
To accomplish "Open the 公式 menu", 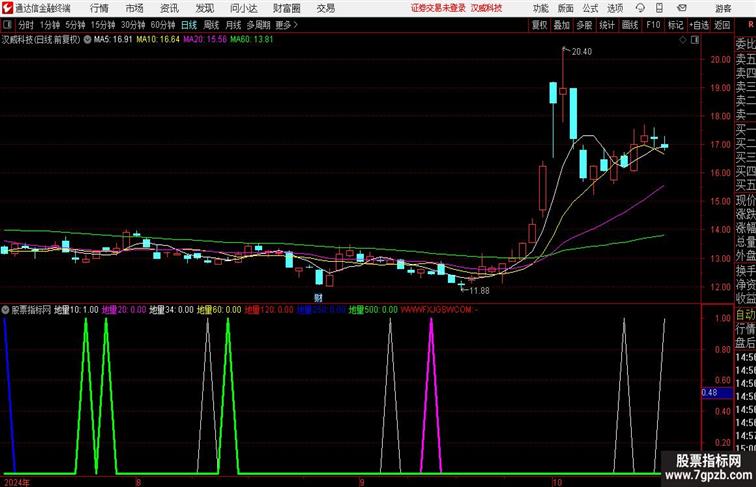I will pos(590,8).
